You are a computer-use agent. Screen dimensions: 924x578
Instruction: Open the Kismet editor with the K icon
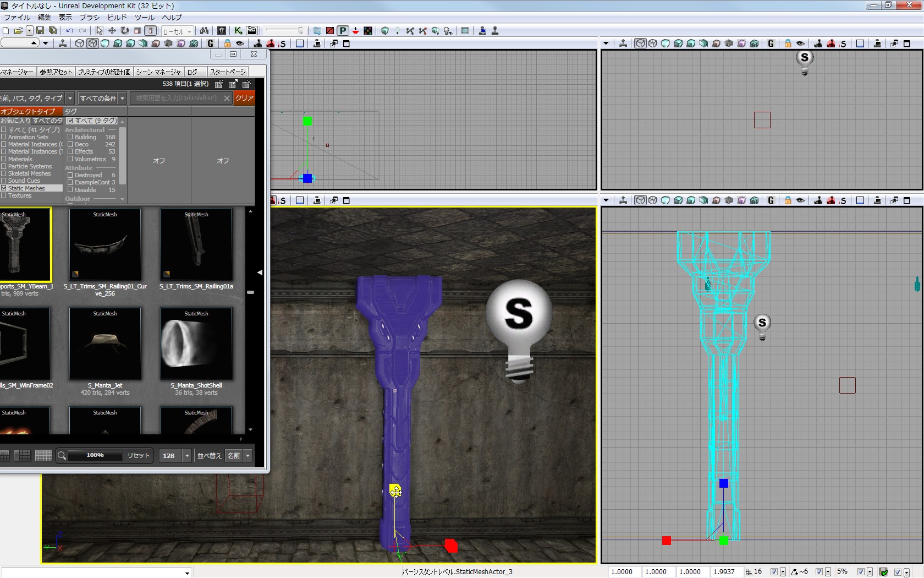[238, 31]
